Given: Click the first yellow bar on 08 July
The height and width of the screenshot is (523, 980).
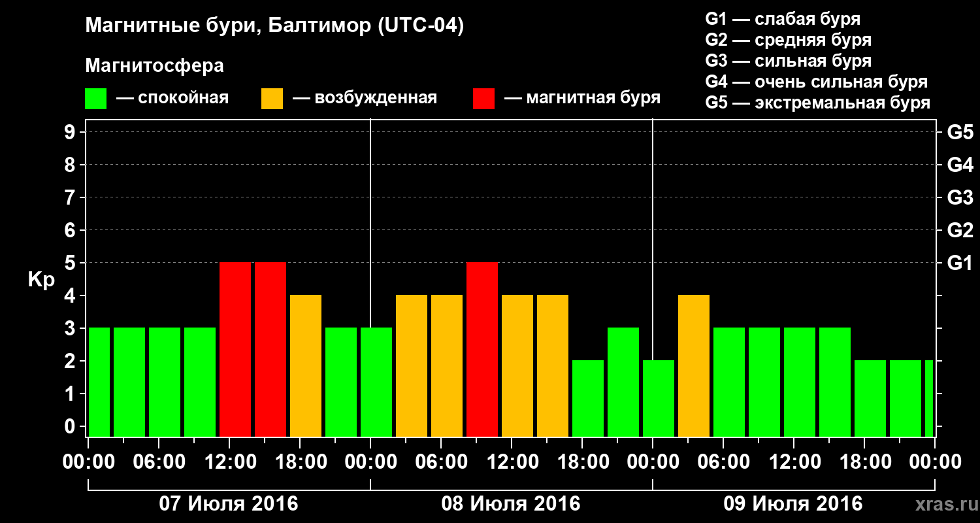Looking at the screenshot, I should (412, 365).
